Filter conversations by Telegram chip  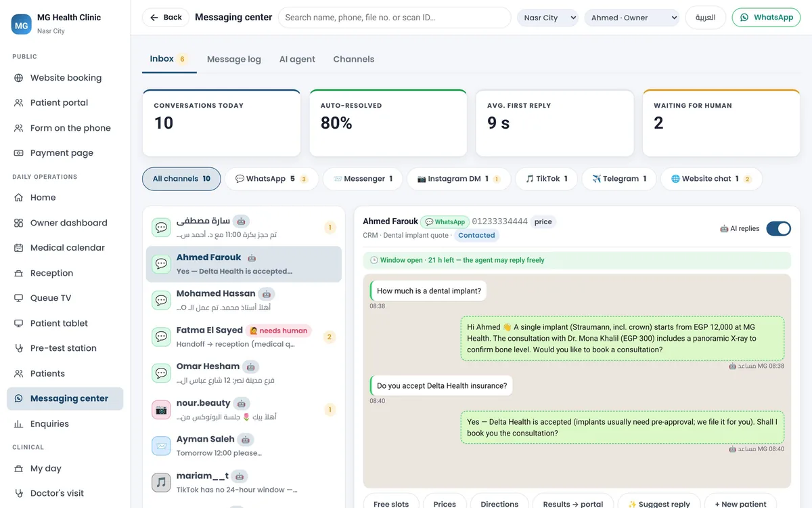(618, 179)
